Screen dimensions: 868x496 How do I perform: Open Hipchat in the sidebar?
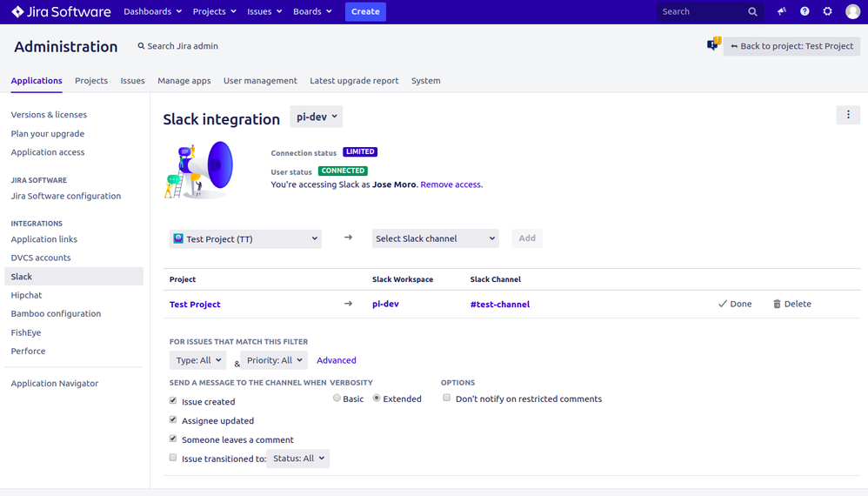tap(27, 295)
